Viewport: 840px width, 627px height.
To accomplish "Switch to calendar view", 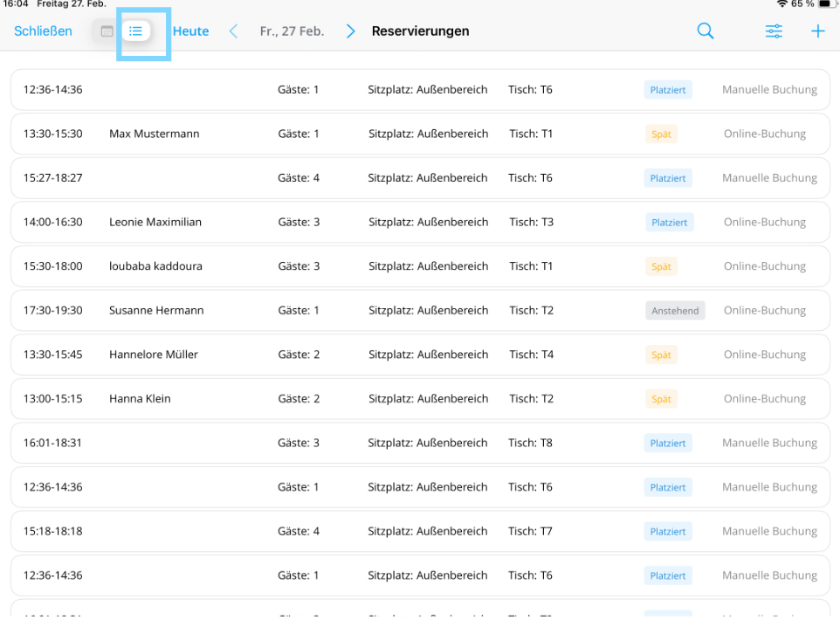I will pos(107,31).
